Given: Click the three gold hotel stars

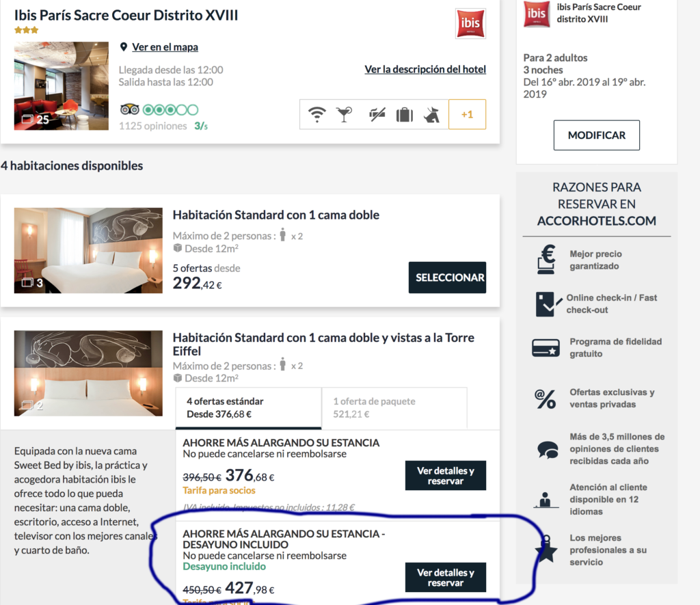Looking at the screenshot, I should point(27,30).
